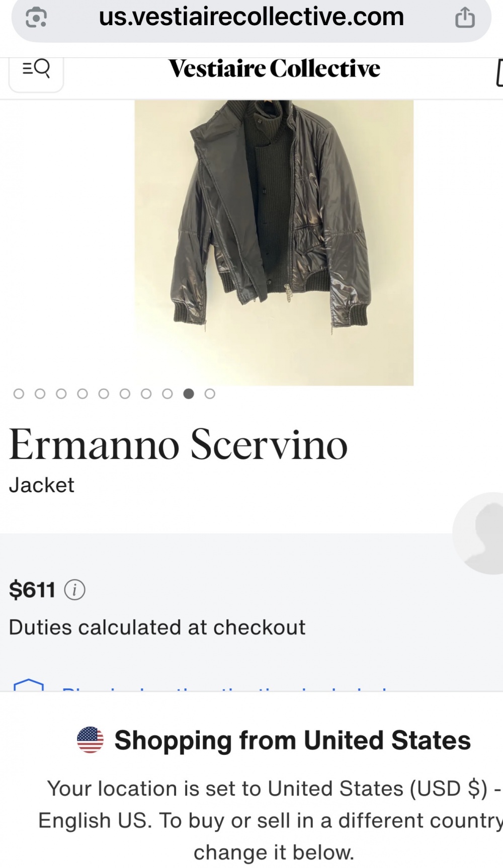Select the first image carousel dot
This screenshot has width=503, height=868.
pyautogui.click(x=19, y=393)
